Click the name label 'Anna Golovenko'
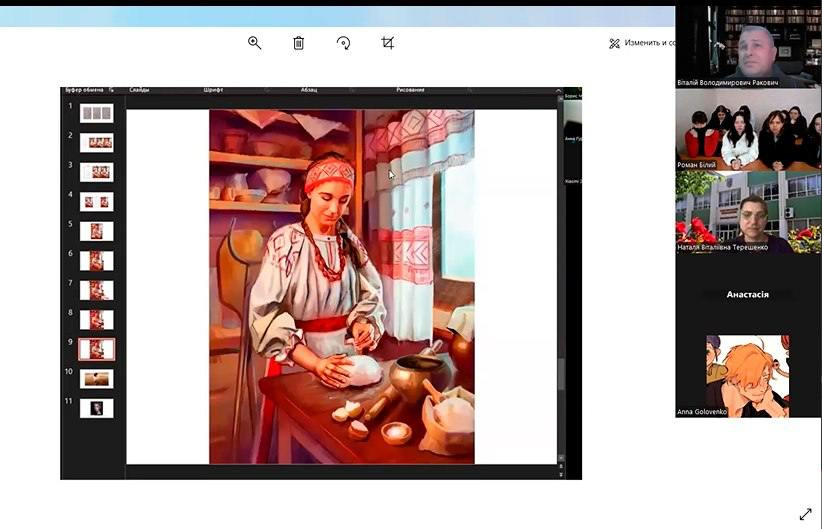822x529 pixels. click(702, 412)
